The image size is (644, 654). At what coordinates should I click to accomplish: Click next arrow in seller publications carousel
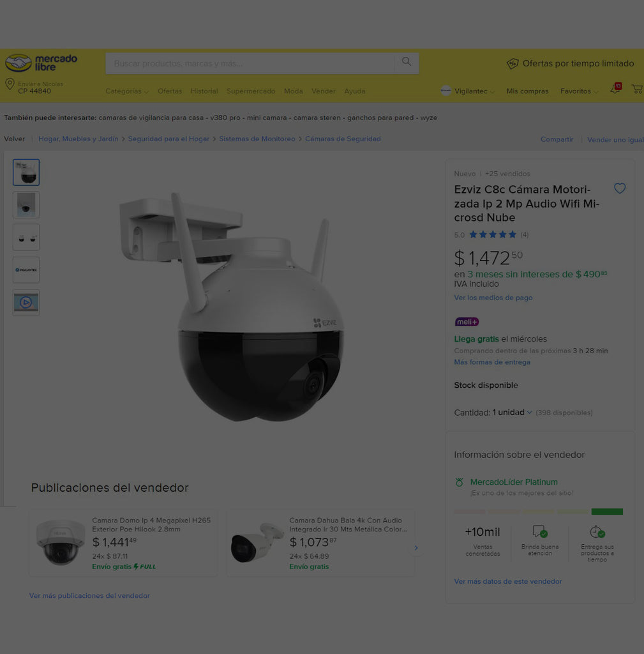point(416,547)
